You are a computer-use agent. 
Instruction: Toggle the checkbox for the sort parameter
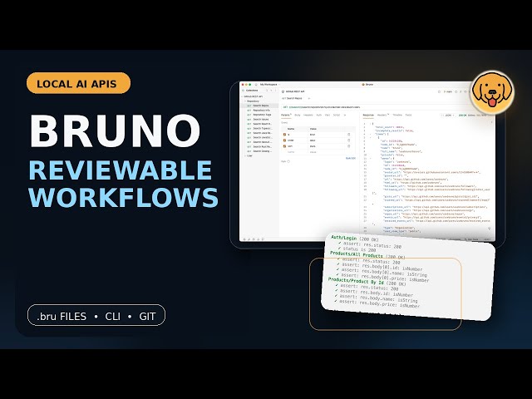coord(284,146)
